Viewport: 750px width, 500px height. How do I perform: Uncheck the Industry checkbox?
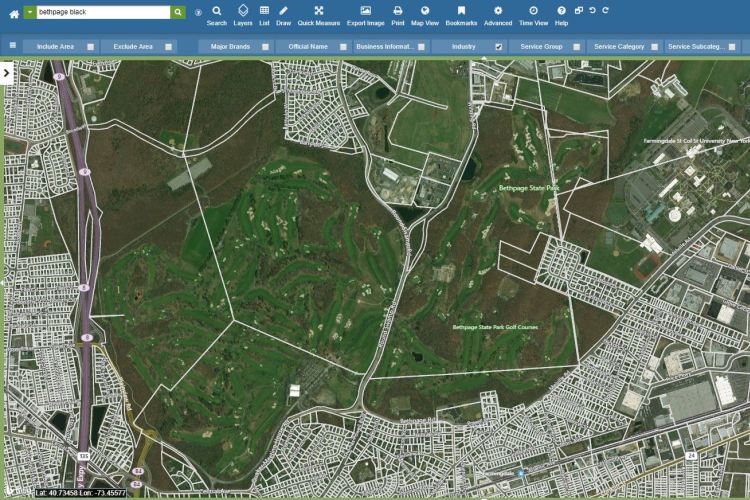point(499,47)
